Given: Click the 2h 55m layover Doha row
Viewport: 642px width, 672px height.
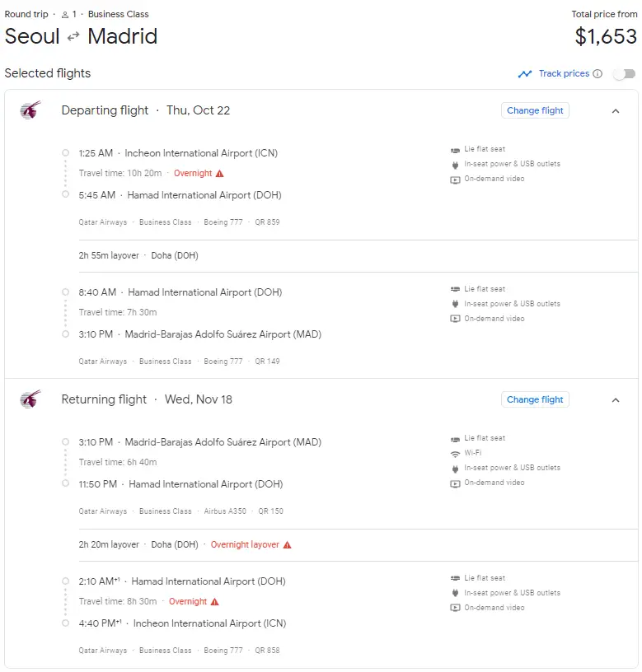Looking at the screenshot, I should (x=138, y=255).
